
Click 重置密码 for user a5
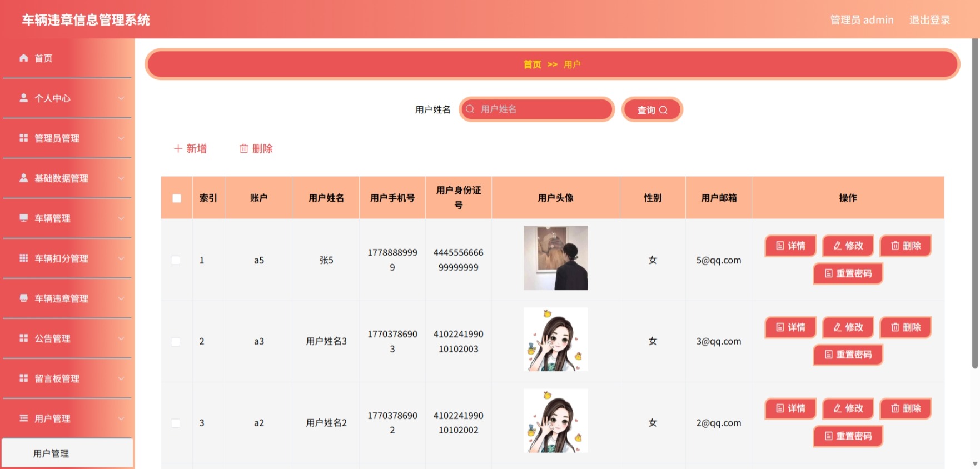(x=848, y=273)
